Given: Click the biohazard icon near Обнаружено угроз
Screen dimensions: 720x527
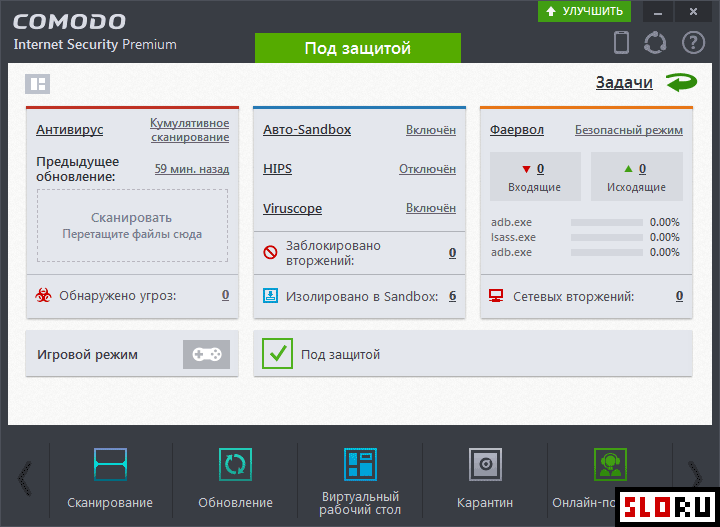Looking at the screenshot, I should pos(43,295).
